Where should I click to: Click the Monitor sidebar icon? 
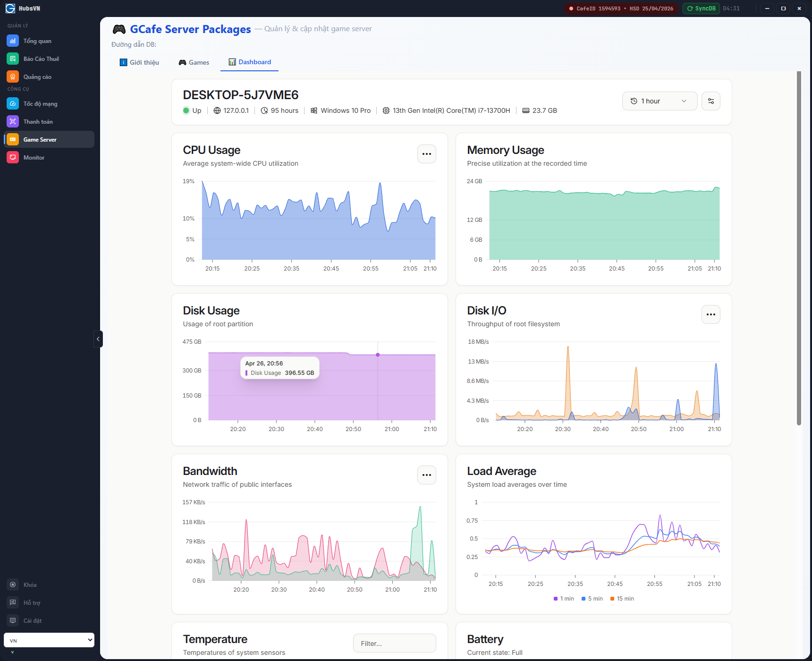pyautogui.click(x=13, y=158)
